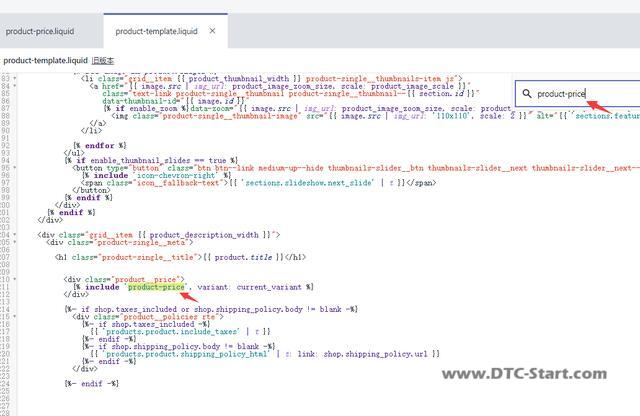Collapse code fold arrow at line 84
This screenshot has width=640, height=416.
click(15, 86)
